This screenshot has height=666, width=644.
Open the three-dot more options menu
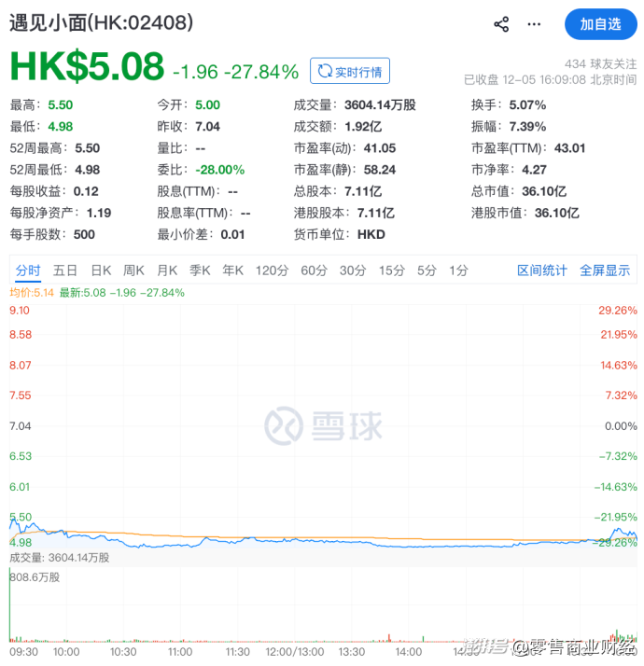(x=534, y=24)
